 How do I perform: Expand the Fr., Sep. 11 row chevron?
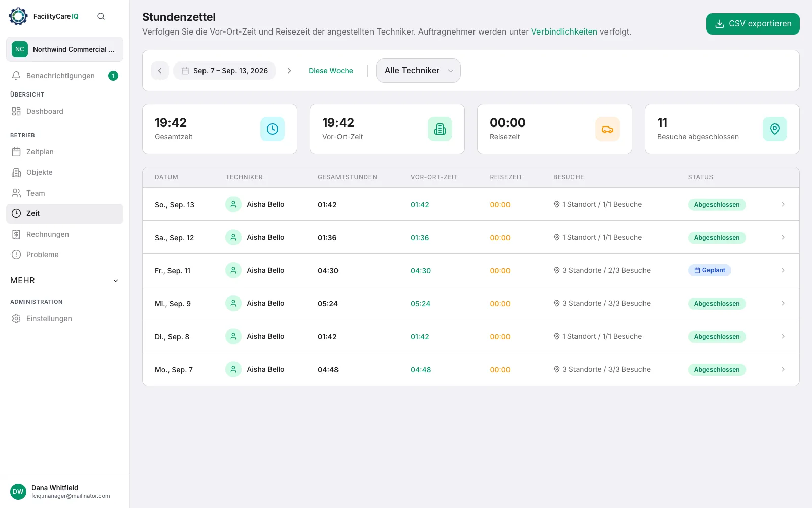783,270
